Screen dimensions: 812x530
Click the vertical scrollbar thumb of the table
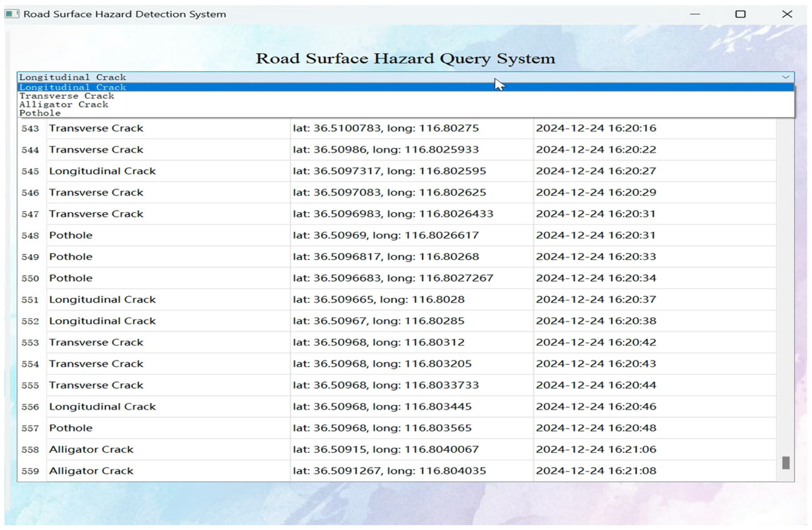(x=786, y=463)
